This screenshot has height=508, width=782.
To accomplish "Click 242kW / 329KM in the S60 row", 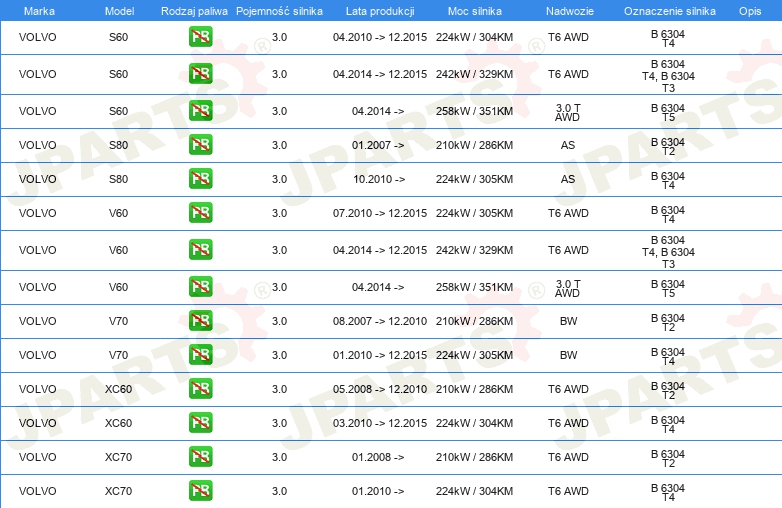I will click(x=474, y=74).
